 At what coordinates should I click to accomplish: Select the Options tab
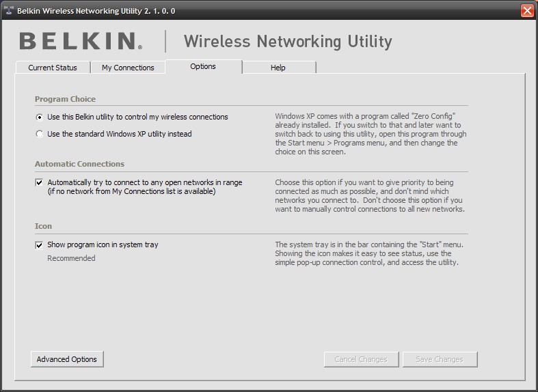tap(203, 66)
